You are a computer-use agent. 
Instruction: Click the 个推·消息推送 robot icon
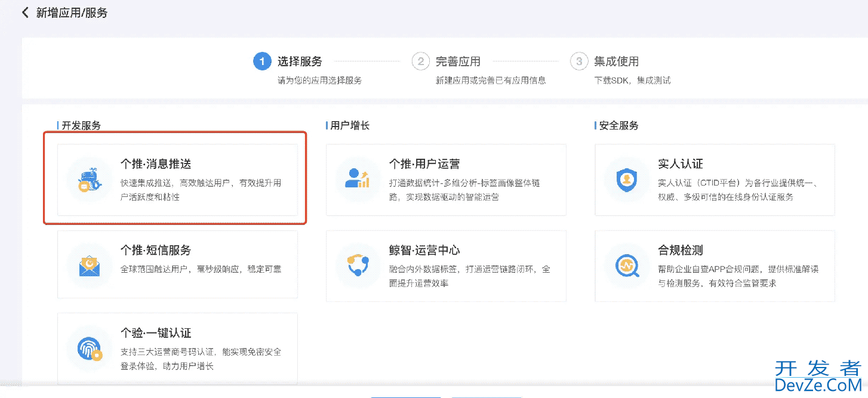[x=90, y=180]
